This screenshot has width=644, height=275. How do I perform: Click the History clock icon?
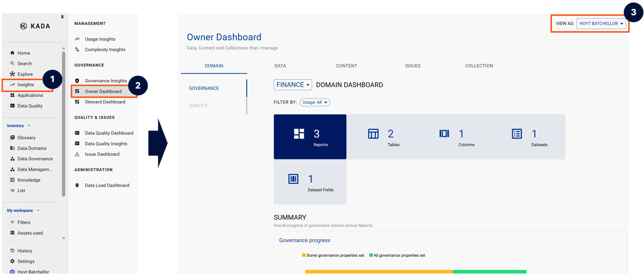pos(12,251)
